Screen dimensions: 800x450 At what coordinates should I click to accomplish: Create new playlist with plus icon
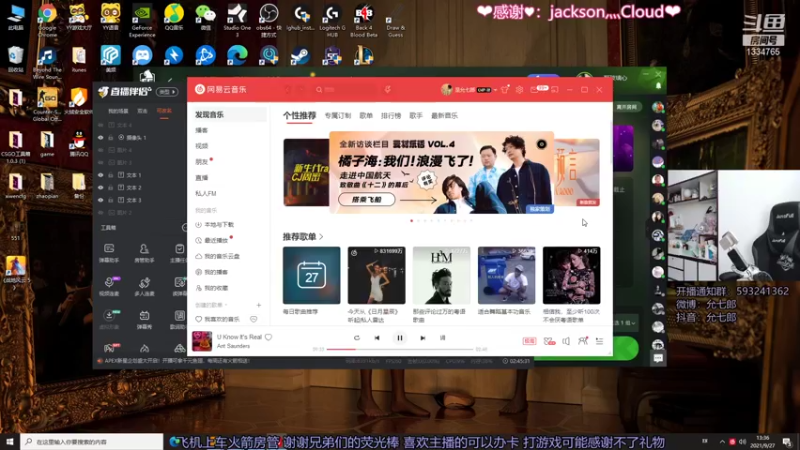tap(259, 305)
